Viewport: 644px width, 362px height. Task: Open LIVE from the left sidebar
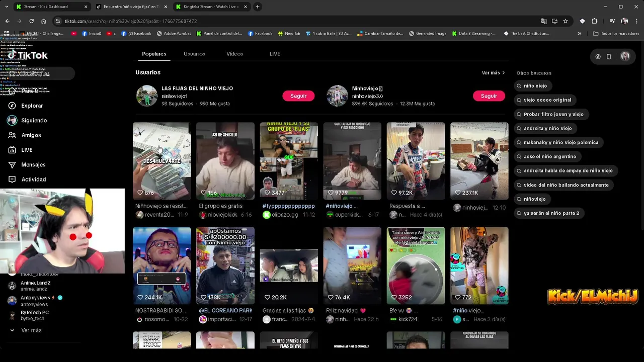(21, 150)
